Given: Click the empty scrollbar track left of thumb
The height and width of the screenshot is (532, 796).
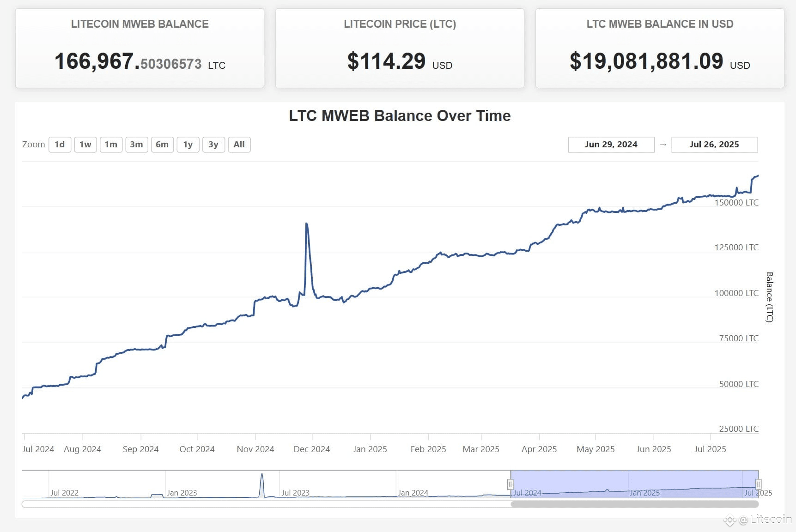Looking at the screenshot, I should pyautogui.click(x=266, y=504).
